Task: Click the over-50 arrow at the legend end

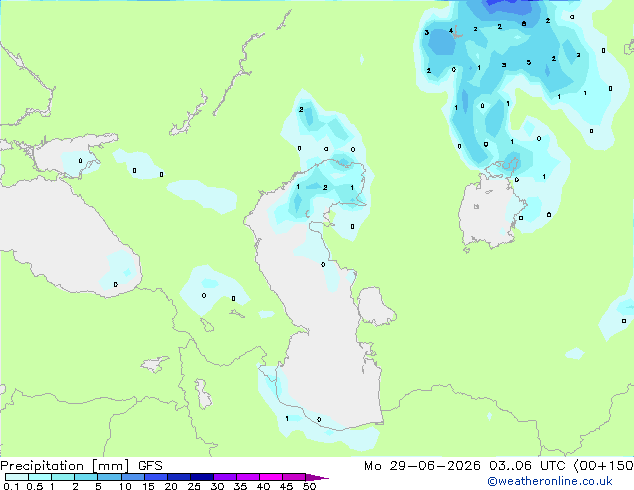Action: coord(317,477)
